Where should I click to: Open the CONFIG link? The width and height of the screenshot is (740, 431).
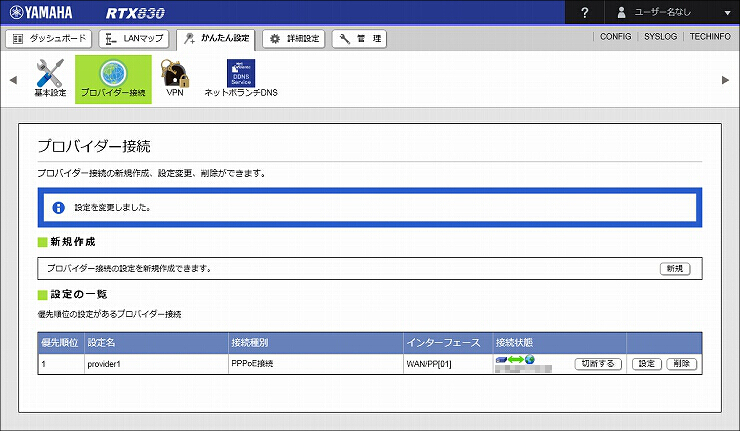615,36
